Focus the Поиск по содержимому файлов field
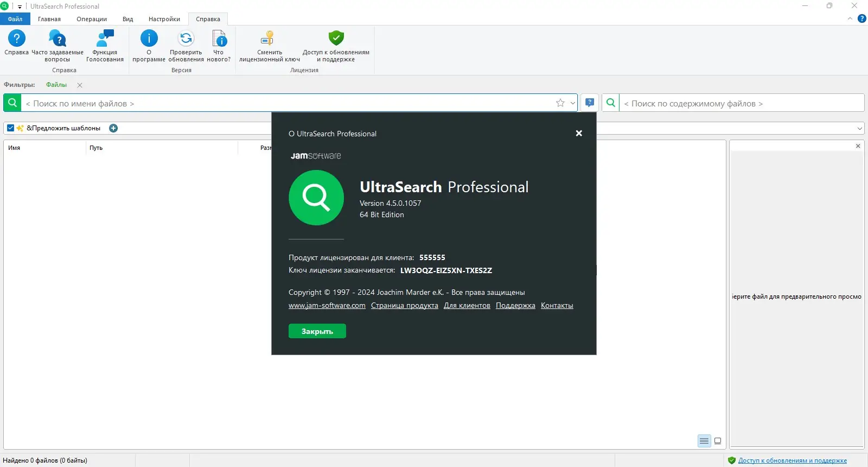 [742, 103]
